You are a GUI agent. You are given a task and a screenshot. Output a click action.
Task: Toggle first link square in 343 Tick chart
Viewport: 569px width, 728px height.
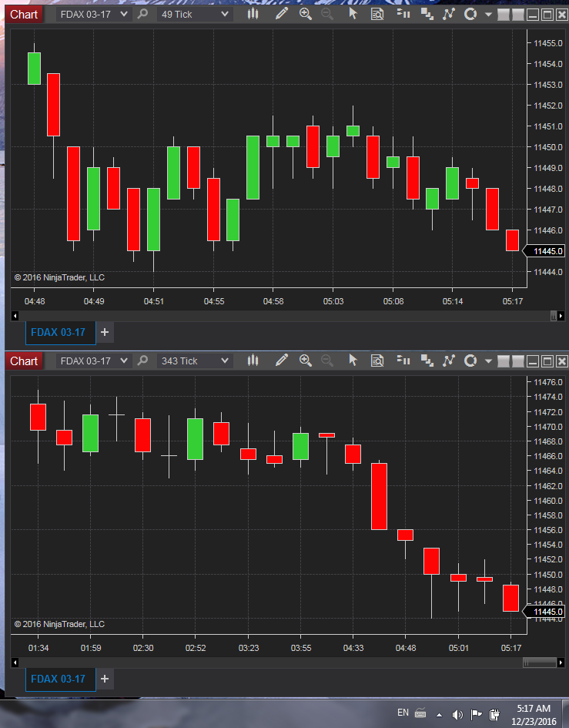pos(504,361)
